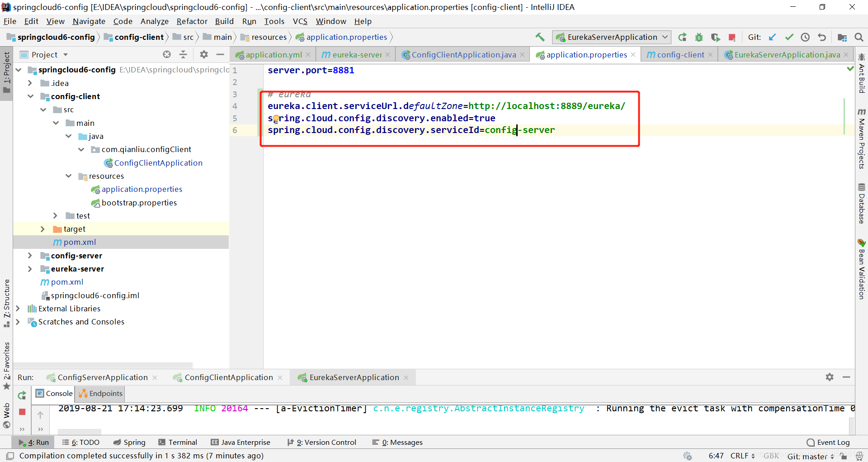The width and height of the screenshot is (868, 462).
Task: Close the eureka-server editor tab
Action: click(x=387, y=55)
